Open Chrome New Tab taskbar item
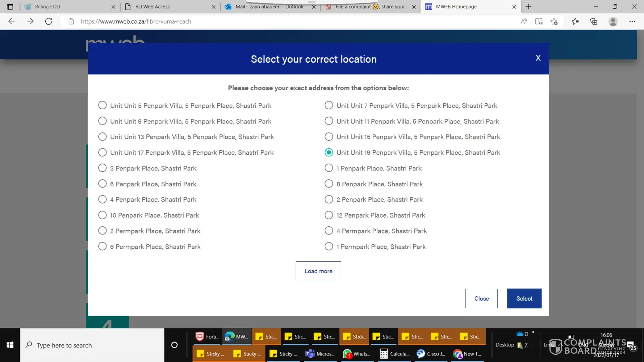This screenshot has width=644, height=362. coord(467,354)
